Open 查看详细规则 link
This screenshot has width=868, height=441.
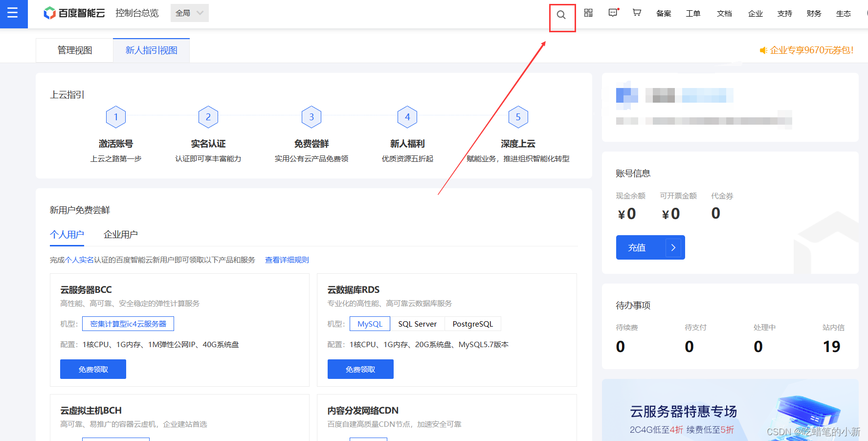(287, 260)
